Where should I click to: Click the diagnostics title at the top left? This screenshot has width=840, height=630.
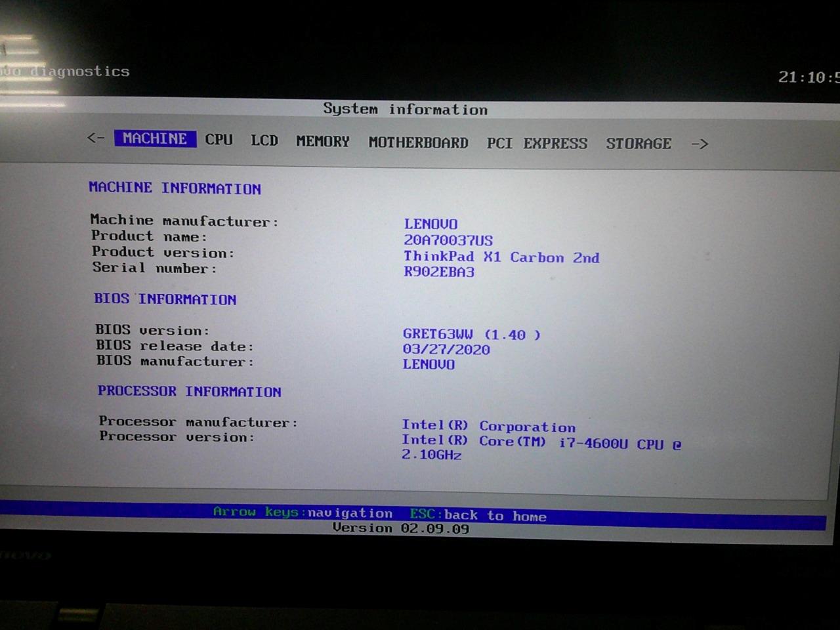pyautogui.click(x=65, y=71)
